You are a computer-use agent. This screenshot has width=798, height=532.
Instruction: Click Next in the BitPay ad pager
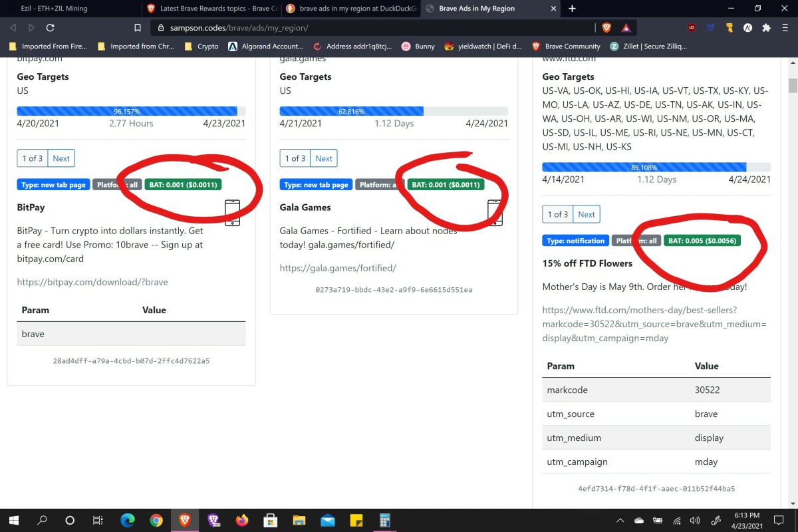pos(61,158)
